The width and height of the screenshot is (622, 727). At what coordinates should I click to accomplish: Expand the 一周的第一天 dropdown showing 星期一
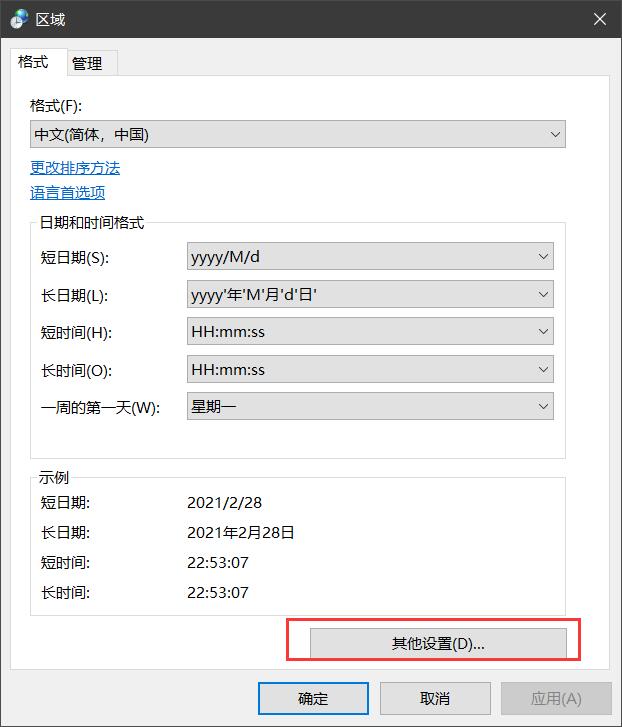pyautogui.click(x=370, y=407)
